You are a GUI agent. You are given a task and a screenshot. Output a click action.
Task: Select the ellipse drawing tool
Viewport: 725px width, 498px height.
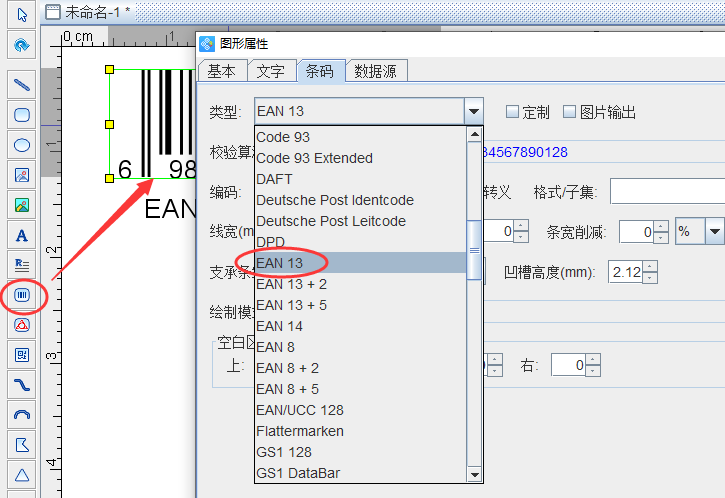[x=22, y=145]
